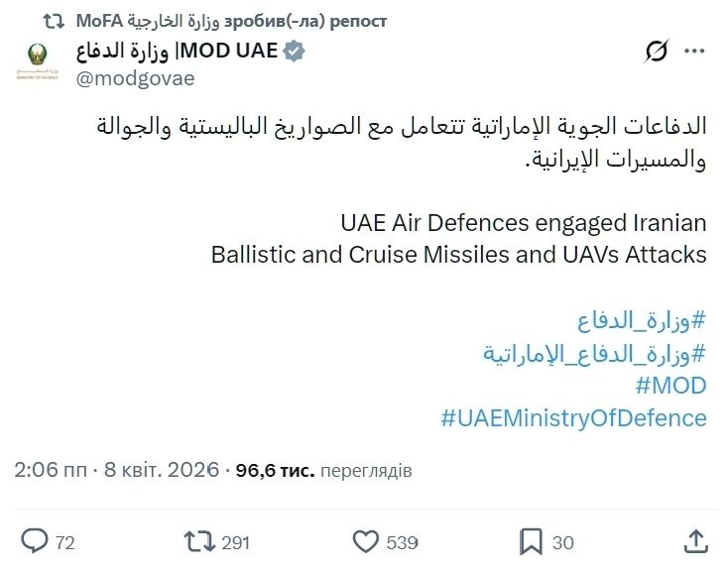Like the post with heart icon
728x572 pixels.
tap(367, 541)
